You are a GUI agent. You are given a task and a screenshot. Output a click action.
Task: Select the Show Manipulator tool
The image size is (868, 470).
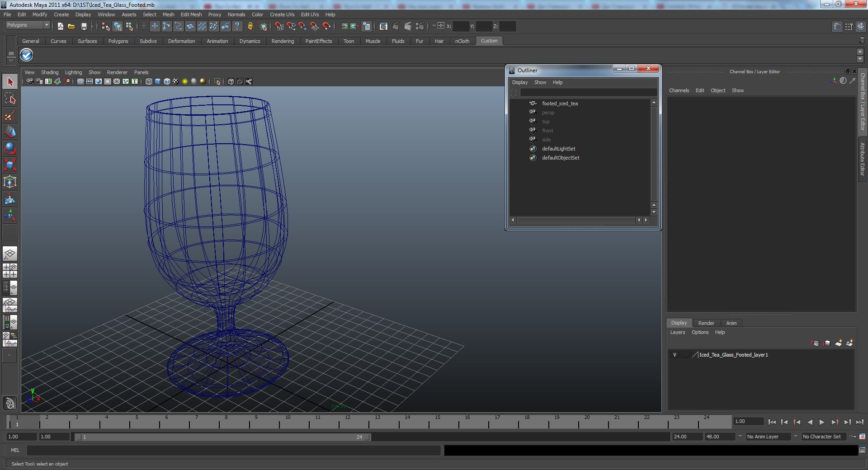(x=10, y=215)
